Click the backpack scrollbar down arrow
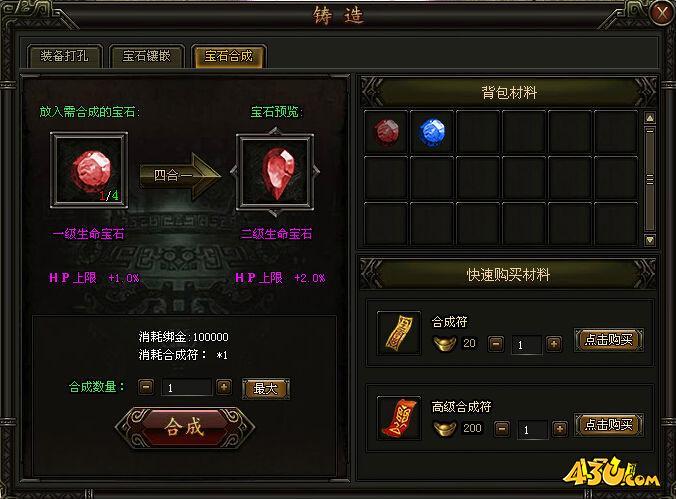676x499 pixels. [650, 240]
